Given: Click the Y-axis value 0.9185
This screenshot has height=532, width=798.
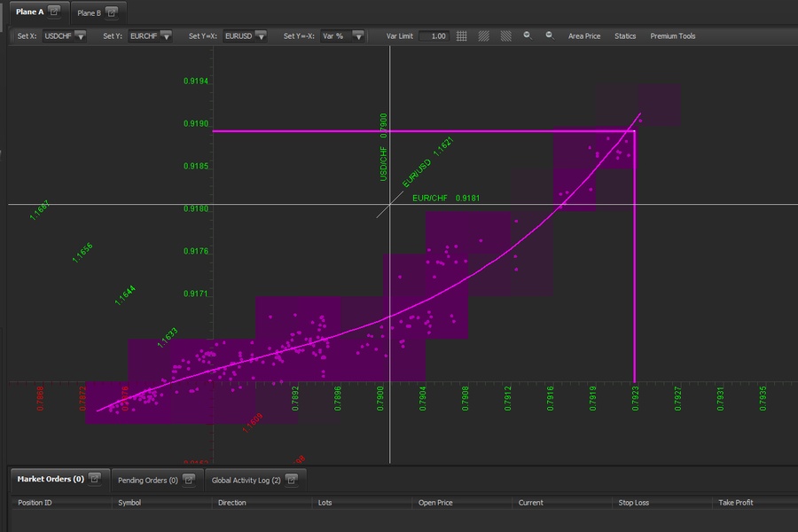Looking at the screenshot, I should pyautogui.click(x=196, y=167).
